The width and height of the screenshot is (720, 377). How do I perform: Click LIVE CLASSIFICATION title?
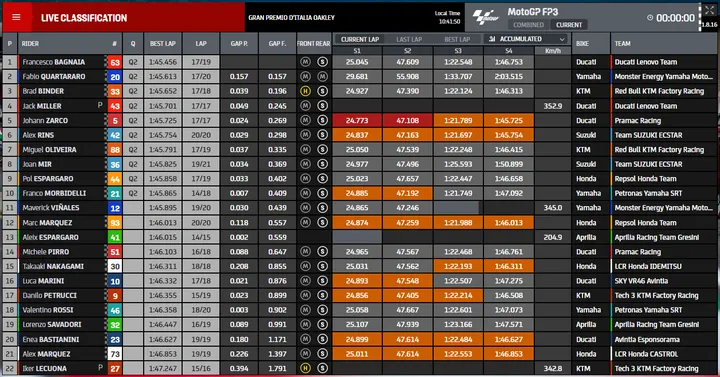coord(84,18)
